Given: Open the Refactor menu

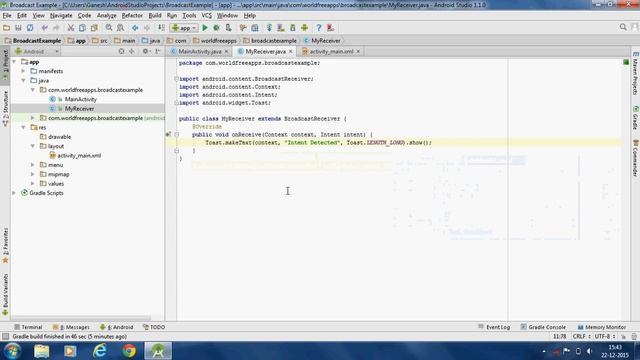Looking at the screenshot, I should tap(132, 16).
